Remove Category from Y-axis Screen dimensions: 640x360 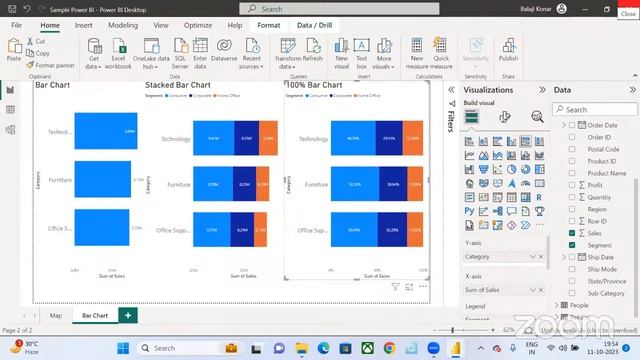click(x=541, y=257)
